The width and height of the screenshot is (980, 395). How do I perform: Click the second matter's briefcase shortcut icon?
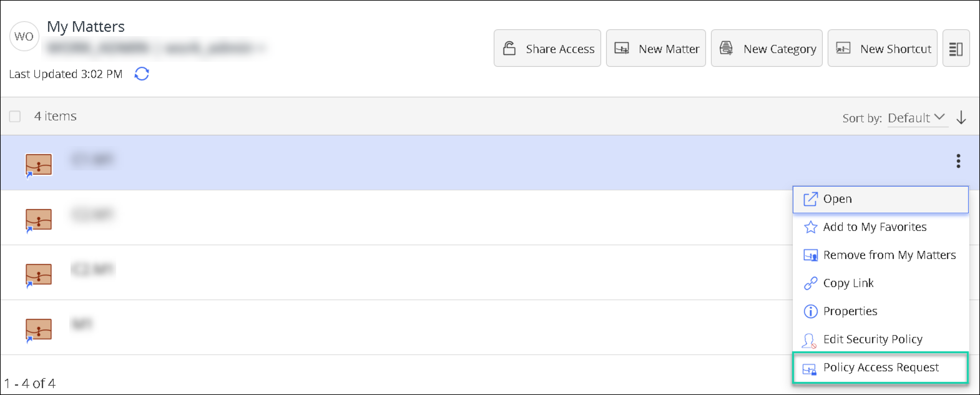point(38,220)
